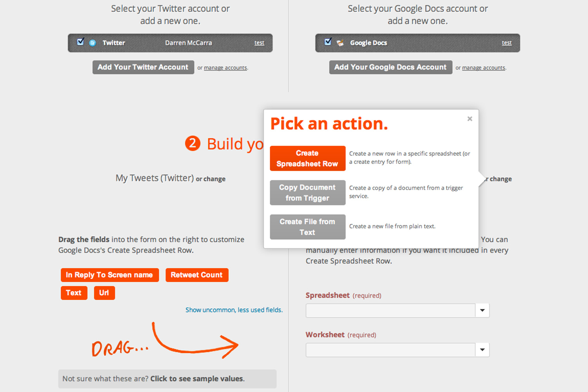Toggle the Google Docs account checkbox
Image resolution: width=588 pixels, height=392 pixels.
(328, 42)
